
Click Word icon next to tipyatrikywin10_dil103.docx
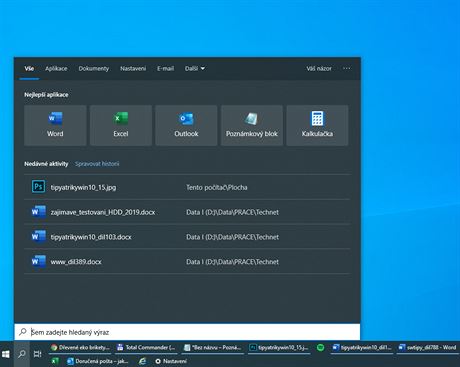pos(38,236)
